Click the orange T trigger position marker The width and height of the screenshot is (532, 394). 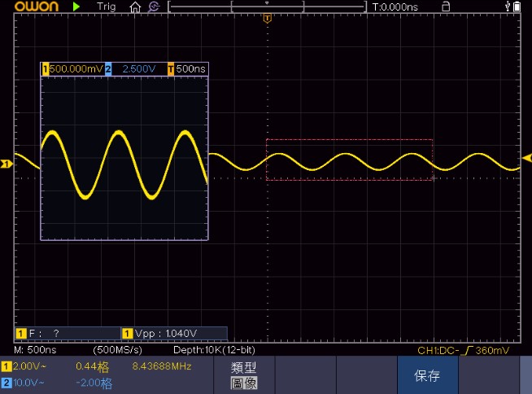click(x=268, y=19)
